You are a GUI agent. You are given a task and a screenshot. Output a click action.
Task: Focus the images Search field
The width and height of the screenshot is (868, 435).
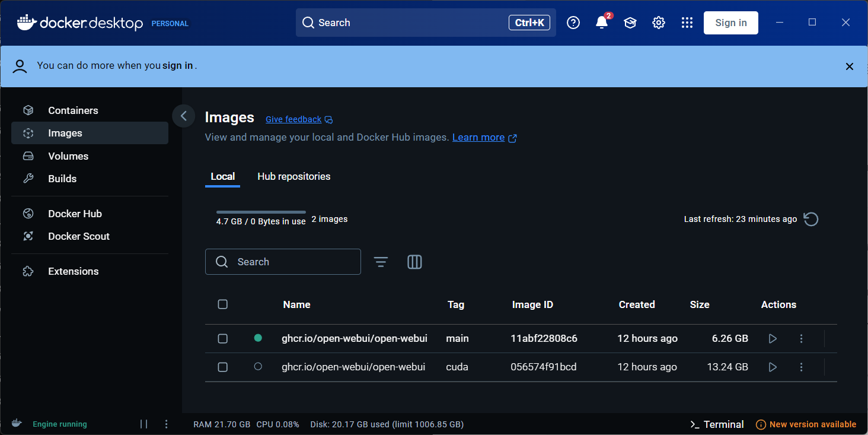(283, 262)
